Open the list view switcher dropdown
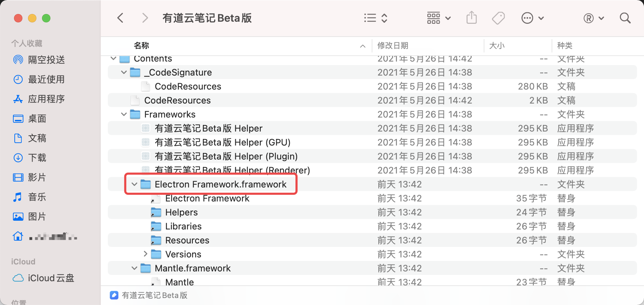The height and width of the screenshot is (305, 644). point(375,18)
